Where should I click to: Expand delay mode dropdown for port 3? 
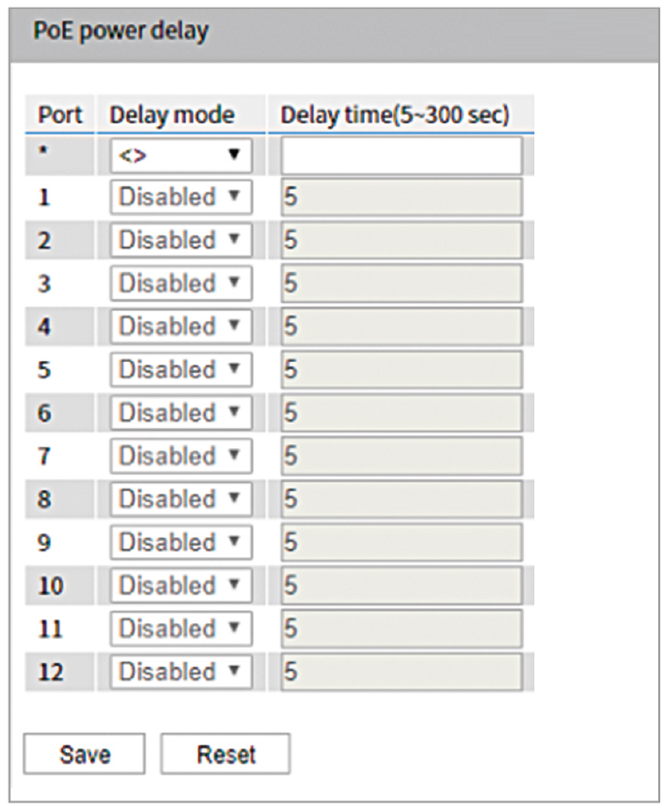point(180,284)
